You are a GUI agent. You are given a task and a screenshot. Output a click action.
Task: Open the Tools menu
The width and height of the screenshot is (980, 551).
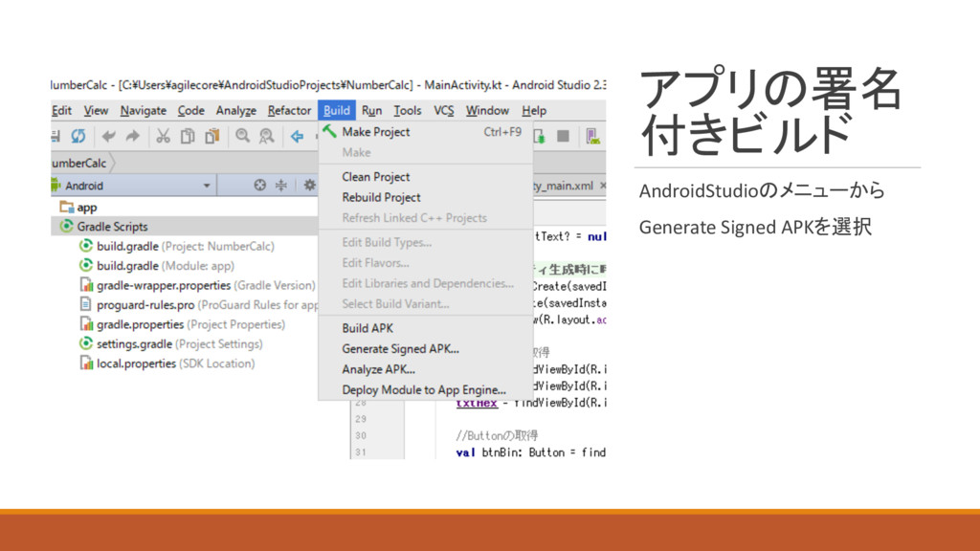click(x=407, y=111)
